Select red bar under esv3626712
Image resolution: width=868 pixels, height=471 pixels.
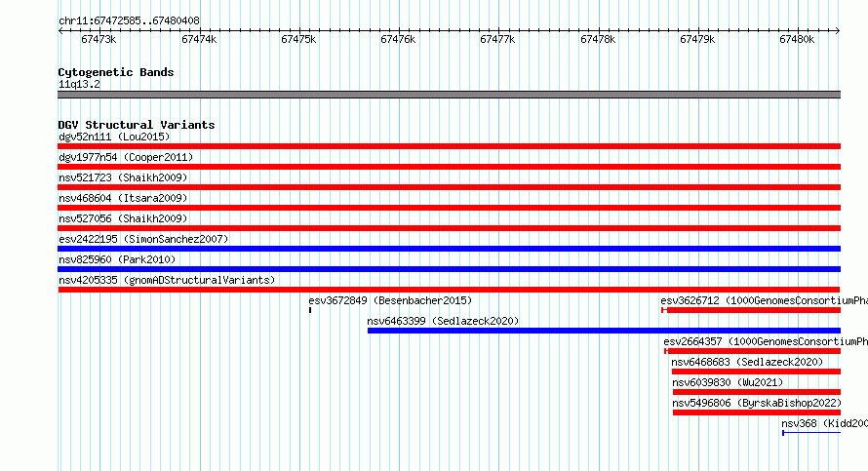[751, 310]
